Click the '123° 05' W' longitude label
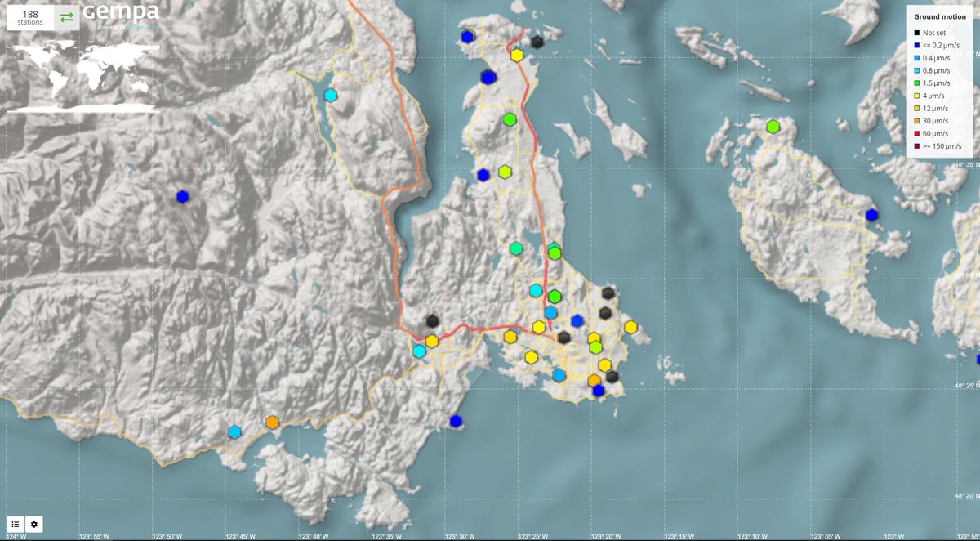Screen dimensions: 980x541 pyautogui.click(x=825, y=536)
